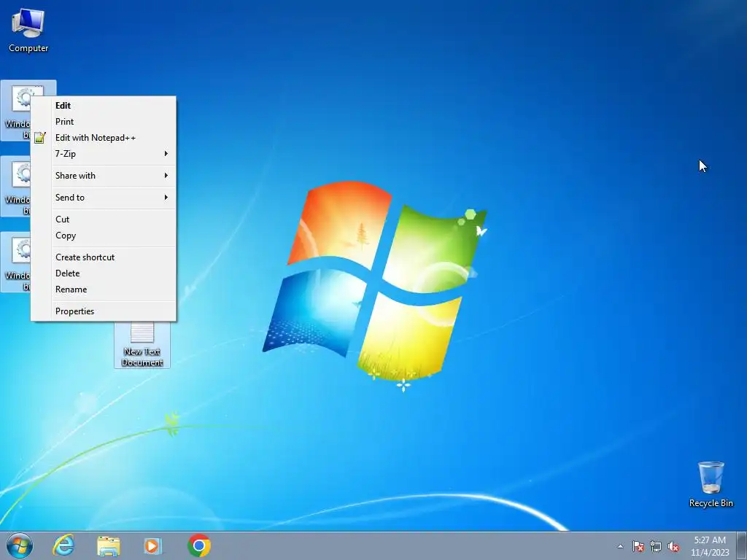747x560 pixels.
Task: Choose Copy from the context menu
Action: pos(104,236)
